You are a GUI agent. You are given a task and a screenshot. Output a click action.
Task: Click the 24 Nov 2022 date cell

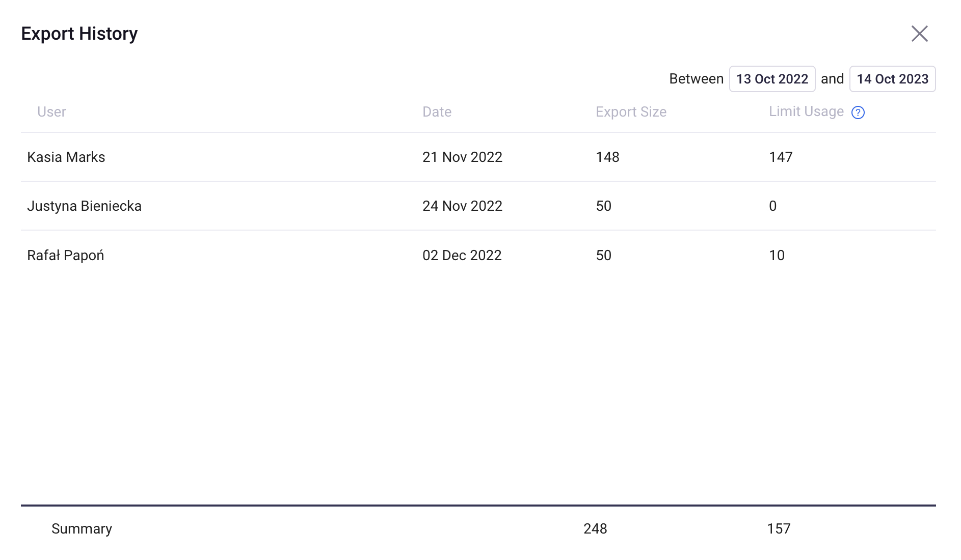tap(462, 206)
